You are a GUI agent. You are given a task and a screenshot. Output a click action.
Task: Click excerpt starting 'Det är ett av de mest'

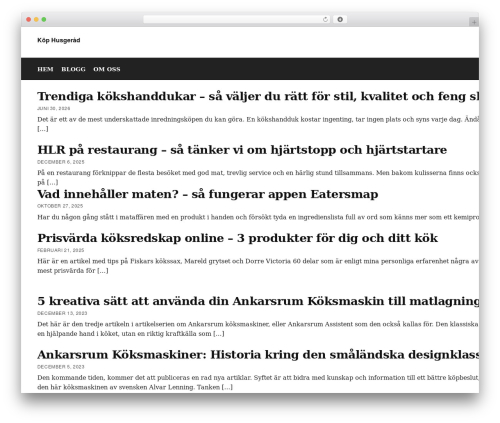258,124
